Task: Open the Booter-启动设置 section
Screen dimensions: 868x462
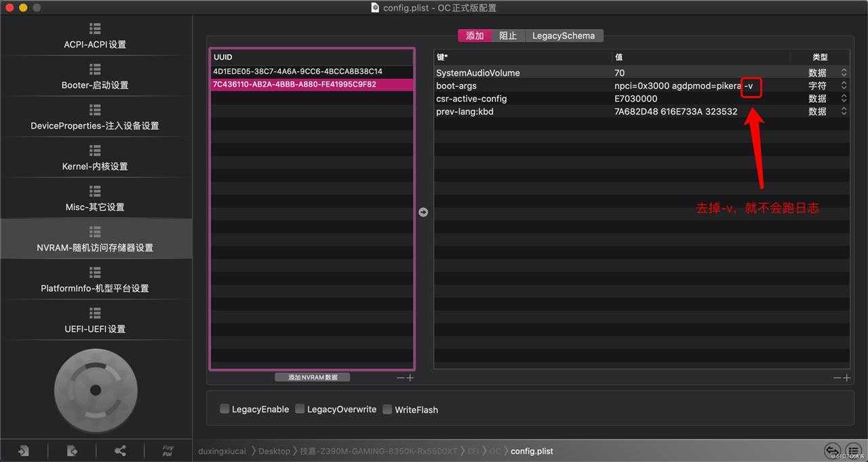Action: pos(95,77)
